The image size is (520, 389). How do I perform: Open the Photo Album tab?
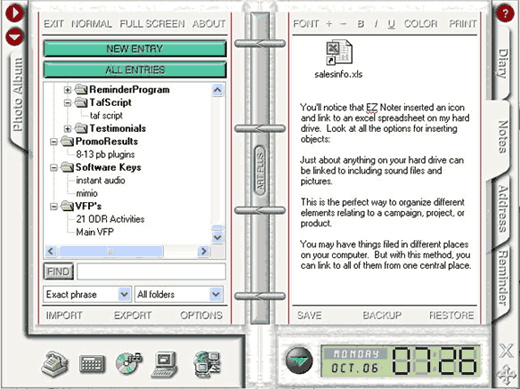[x=17, y=95]
